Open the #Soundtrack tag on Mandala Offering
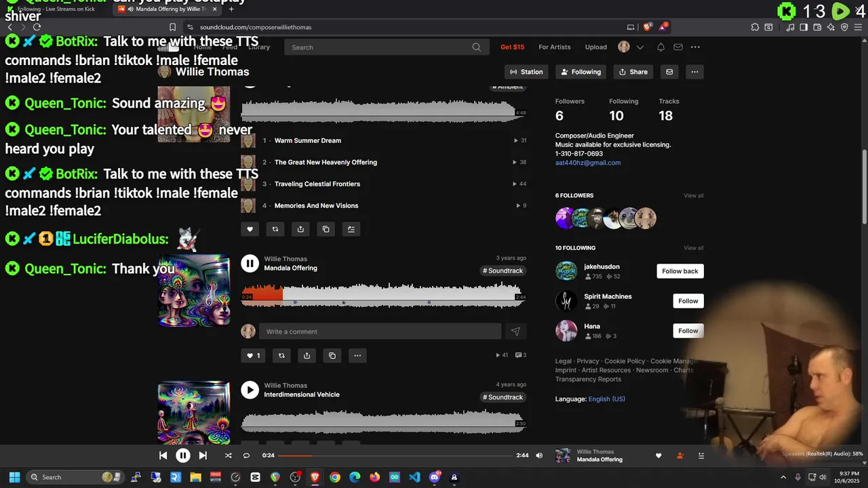 coord(502,270)
